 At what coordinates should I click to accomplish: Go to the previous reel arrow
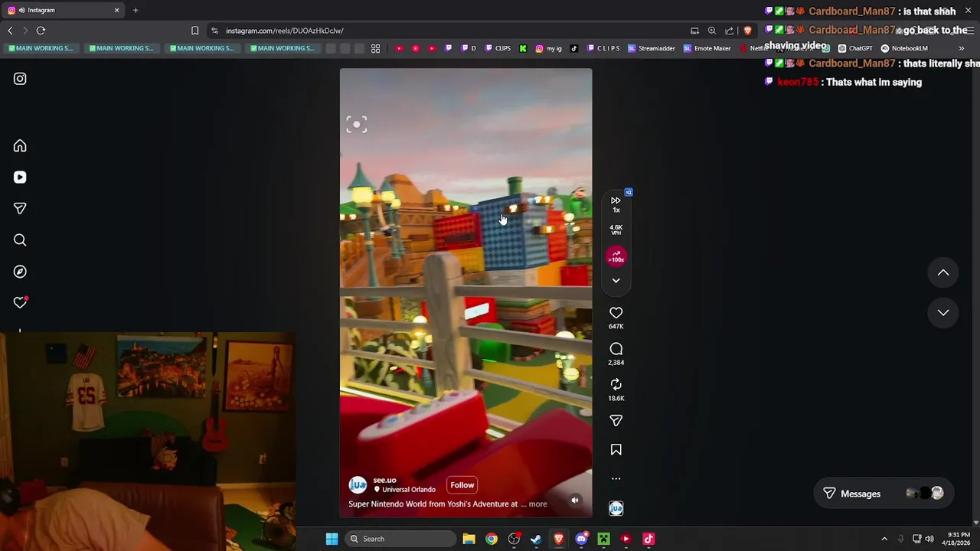tap(943, 272)
